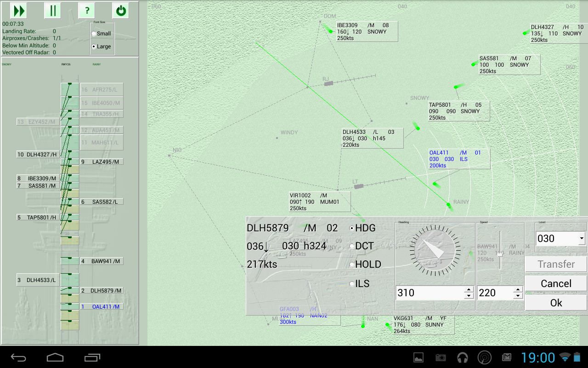Click the heading field showing 310
The height and width of the screenshot is (368, 588).
[430, 293]
